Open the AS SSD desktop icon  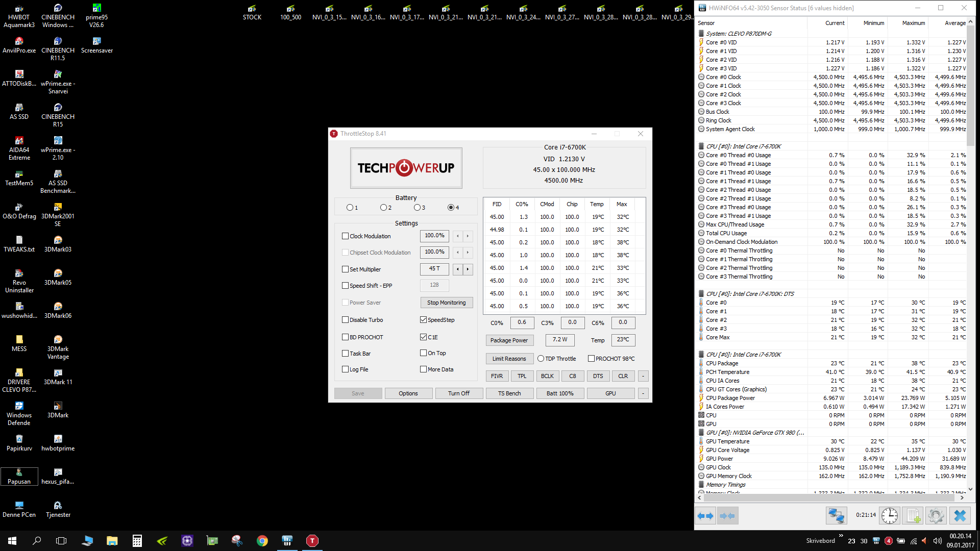19,111
